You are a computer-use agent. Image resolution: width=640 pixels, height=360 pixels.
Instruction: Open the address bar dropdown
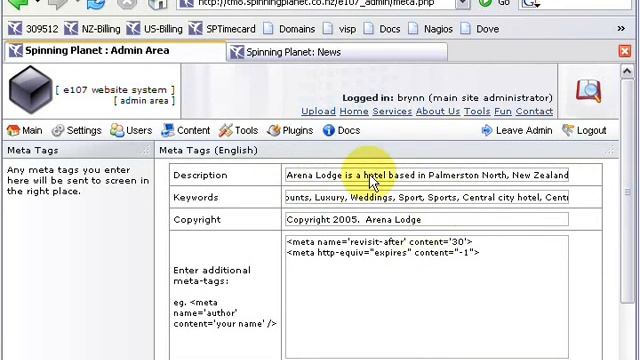tap(463, 3)
